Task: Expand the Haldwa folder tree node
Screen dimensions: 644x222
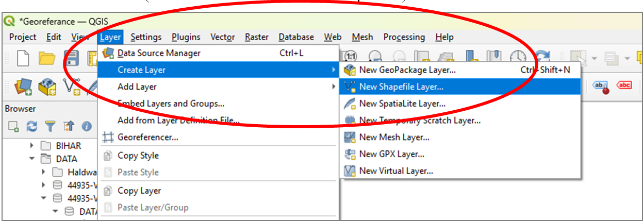Action: tap(44, 172)
